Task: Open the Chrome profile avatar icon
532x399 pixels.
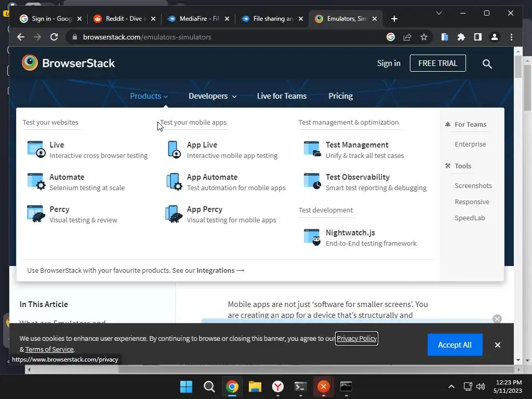Action: click(495, 37)
